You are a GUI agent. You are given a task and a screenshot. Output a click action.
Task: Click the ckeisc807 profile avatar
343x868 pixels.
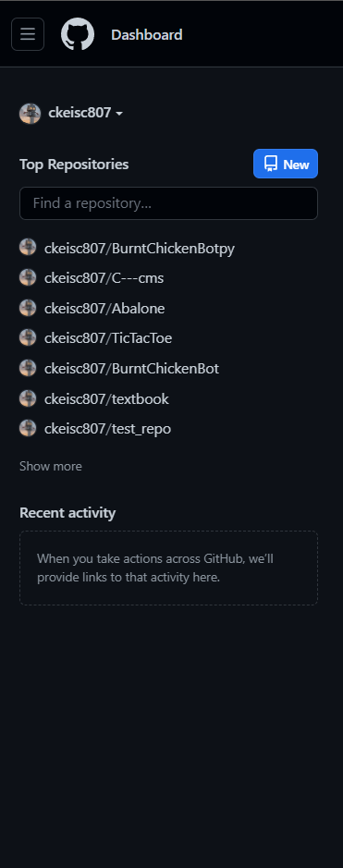click(30, 114)
